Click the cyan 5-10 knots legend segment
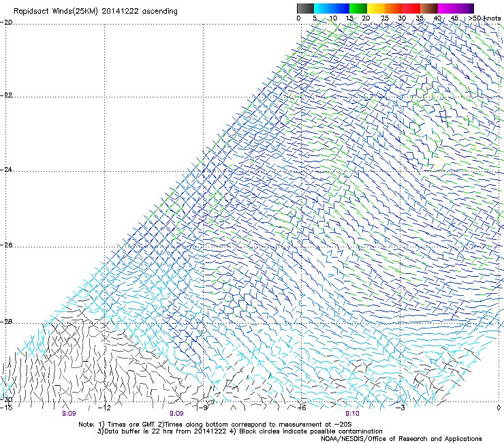The height and width of the screenshot is (443, 504). coord(323,8)
